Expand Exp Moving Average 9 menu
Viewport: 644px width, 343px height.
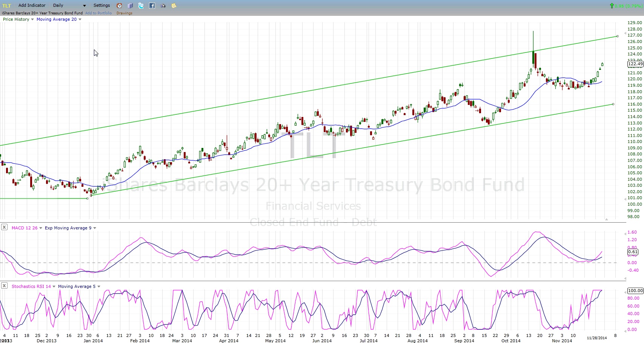71,228
